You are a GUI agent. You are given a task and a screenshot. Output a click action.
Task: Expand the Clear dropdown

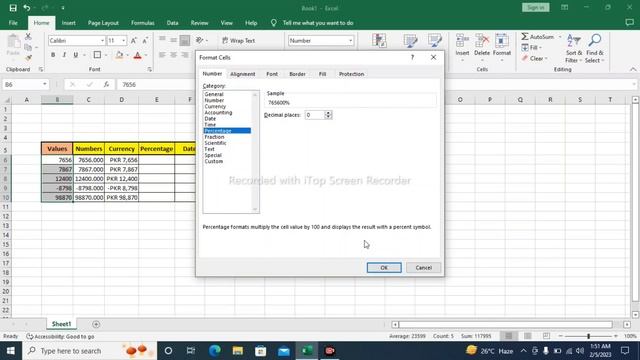546,58
